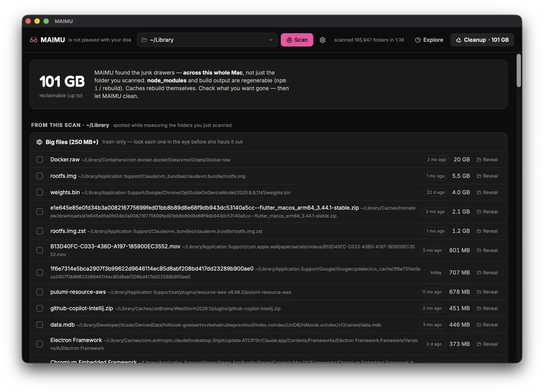Viewport: 544px width, 392px height.
Task: Reveal rootfs.img in Finder
Action: [487, 176]
